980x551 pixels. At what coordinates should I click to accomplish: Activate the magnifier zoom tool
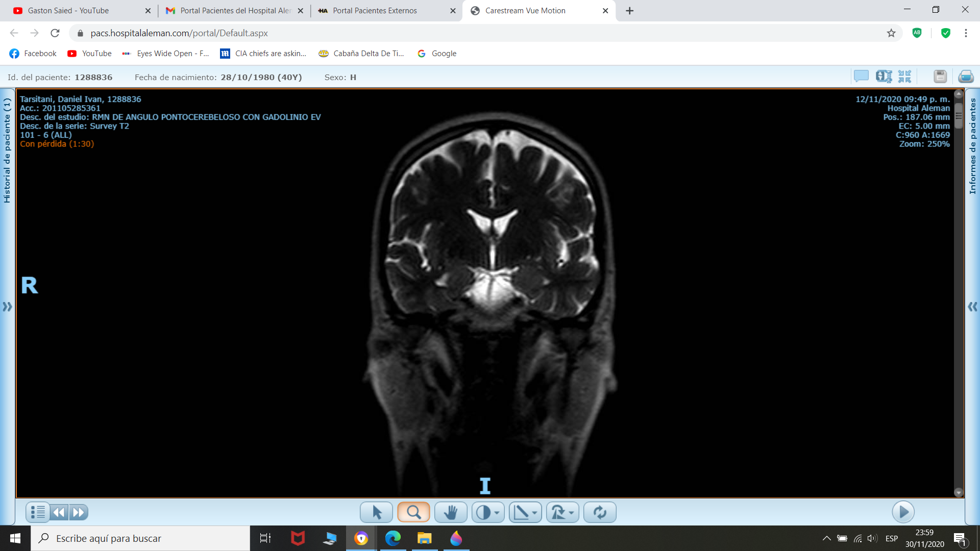click(x=413, y=512)
